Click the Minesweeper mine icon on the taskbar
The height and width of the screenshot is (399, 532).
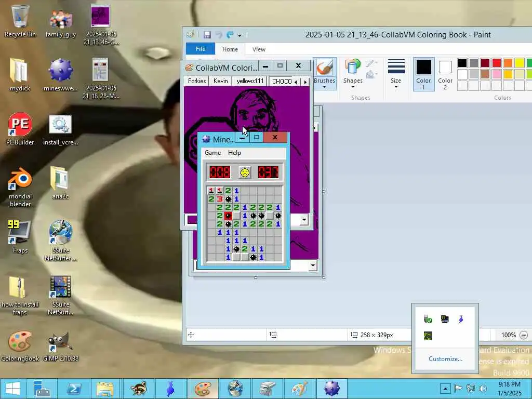332,389
